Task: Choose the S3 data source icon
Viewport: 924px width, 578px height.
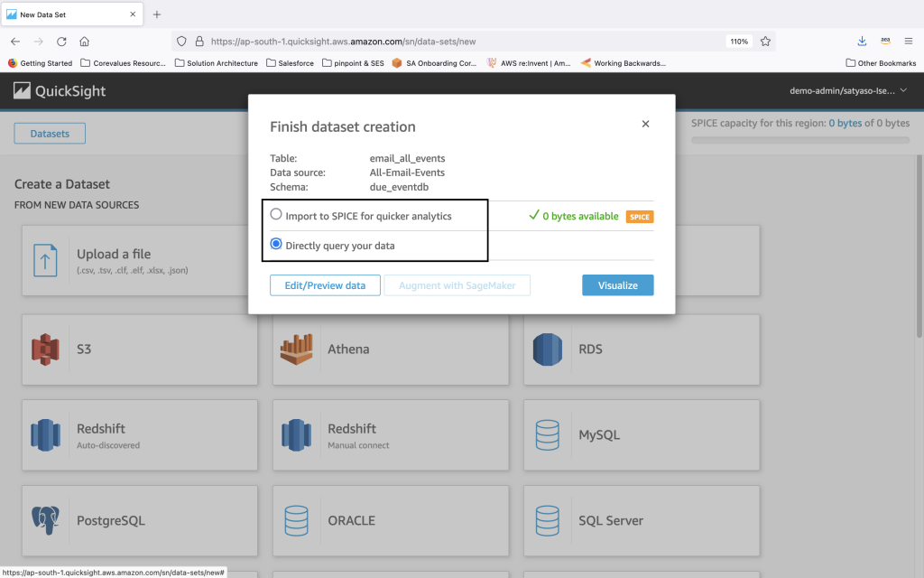Action: [x=45, y=350]
